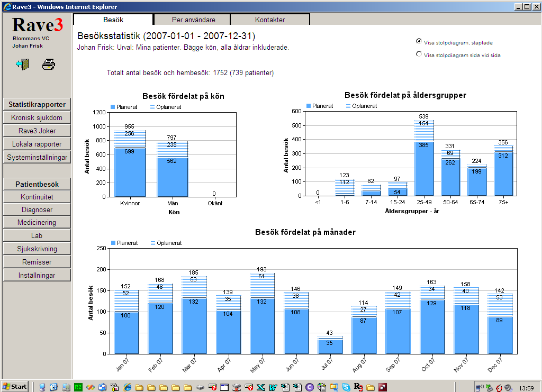Viewport: 542px width, 392px height.
Task: Open Skype from the taskbar
Action: (x=346, y=387)
